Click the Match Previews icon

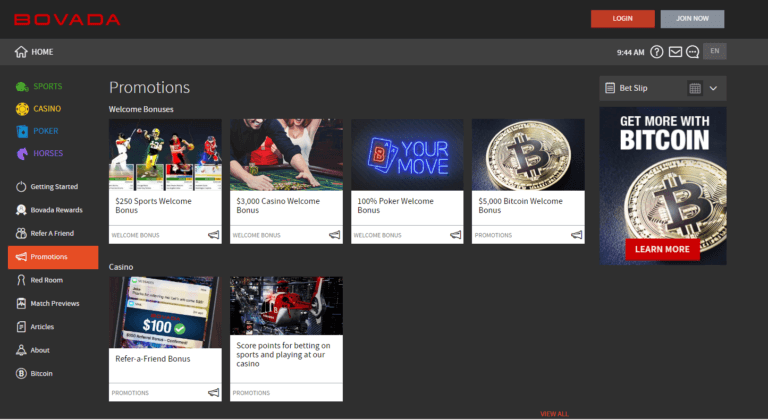21,303
